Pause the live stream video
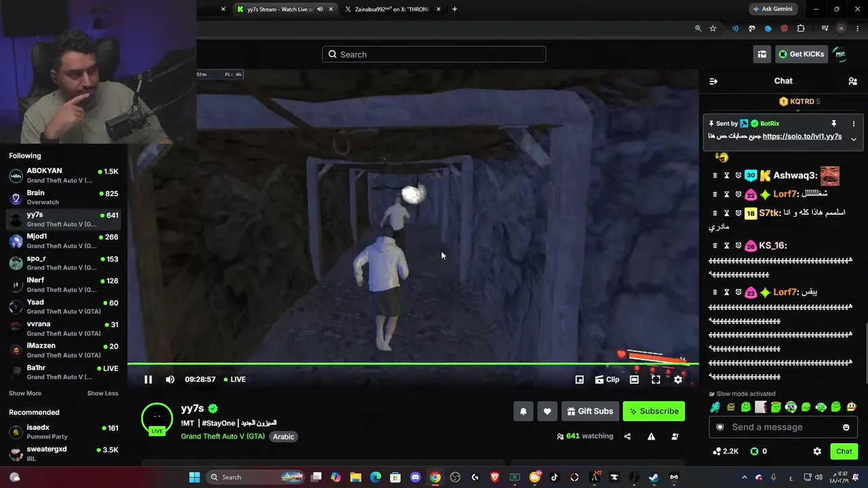 pyautogui.click(x=148, y=380)
